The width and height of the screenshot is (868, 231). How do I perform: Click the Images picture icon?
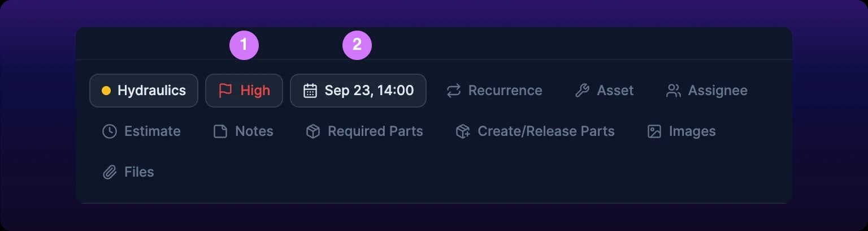point(654,131)
